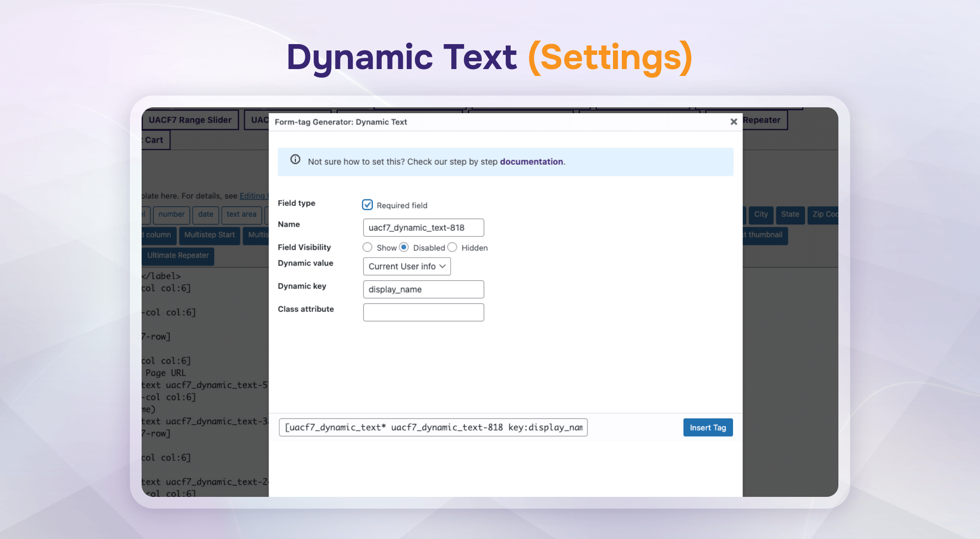Click the Field Visibility label
The width and height of the screenshot is (980, 539).
pyautogui.click(x=304, y=247)
